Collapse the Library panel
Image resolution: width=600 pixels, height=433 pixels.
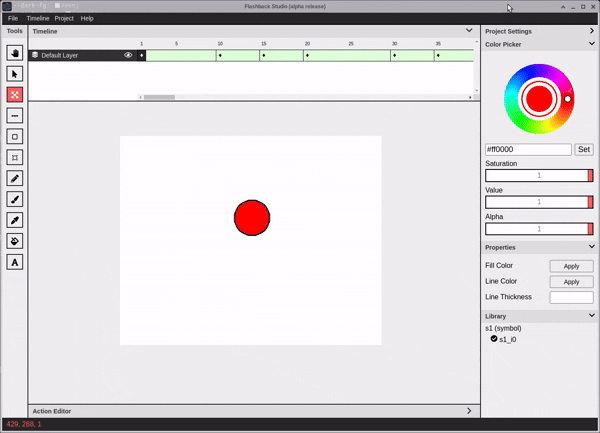tap(592, 316)
